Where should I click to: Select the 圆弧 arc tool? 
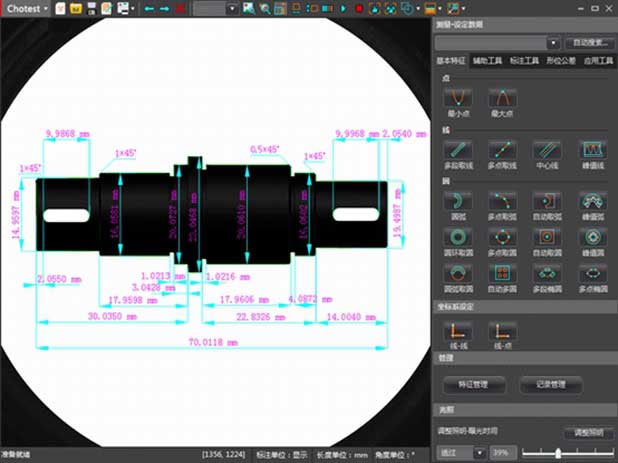(457, 201)
